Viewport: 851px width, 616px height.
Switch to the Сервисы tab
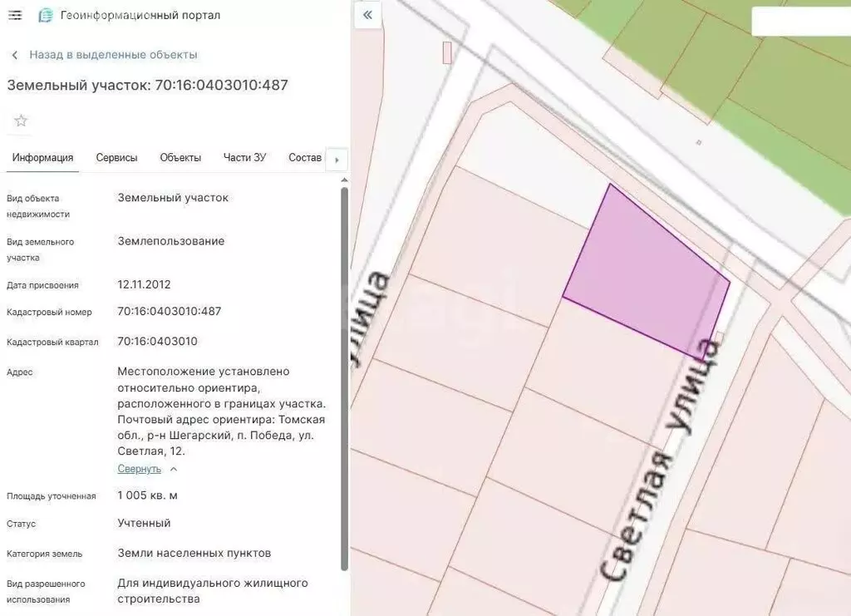tap(116, 157)
